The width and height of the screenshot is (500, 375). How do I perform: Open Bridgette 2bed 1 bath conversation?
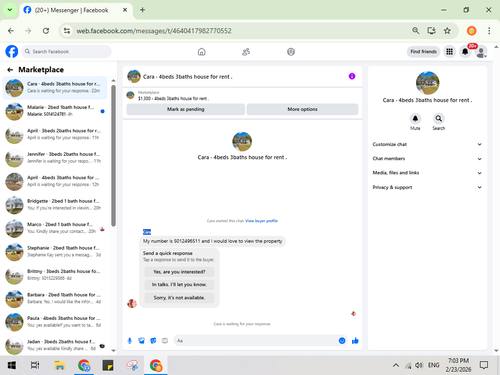click(55, 205)
